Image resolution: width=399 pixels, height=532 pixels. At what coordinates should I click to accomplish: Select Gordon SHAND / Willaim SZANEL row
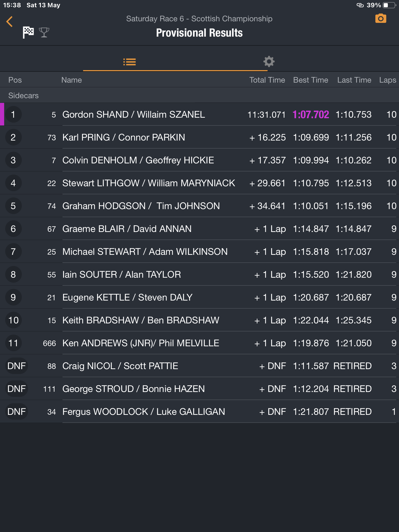[134, 115]
